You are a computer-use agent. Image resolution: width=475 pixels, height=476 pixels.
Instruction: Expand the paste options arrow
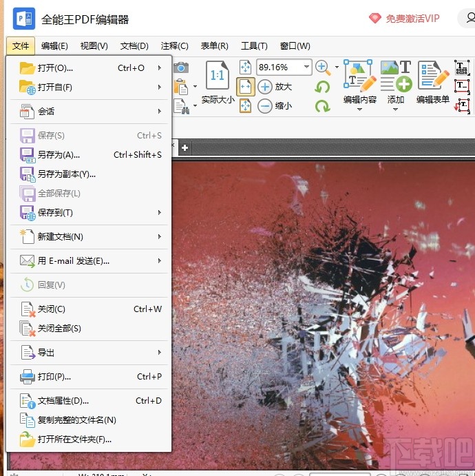[x=195, y=87]
